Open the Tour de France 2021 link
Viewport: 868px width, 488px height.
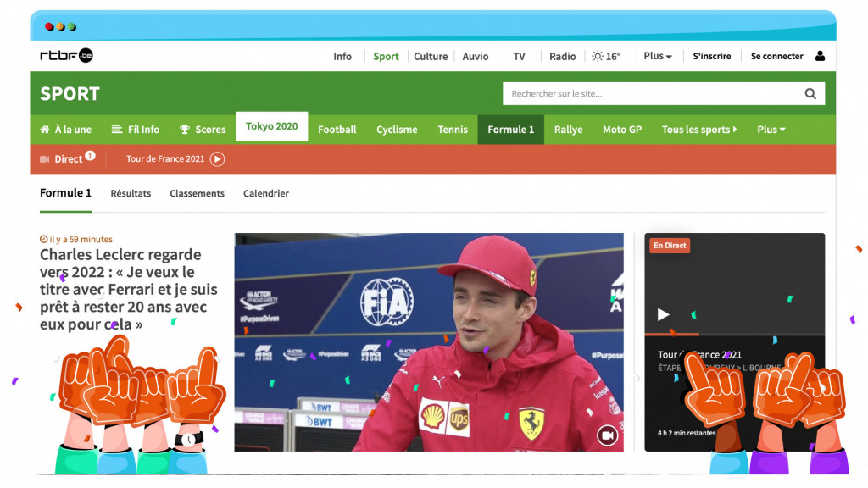(165, 158)
